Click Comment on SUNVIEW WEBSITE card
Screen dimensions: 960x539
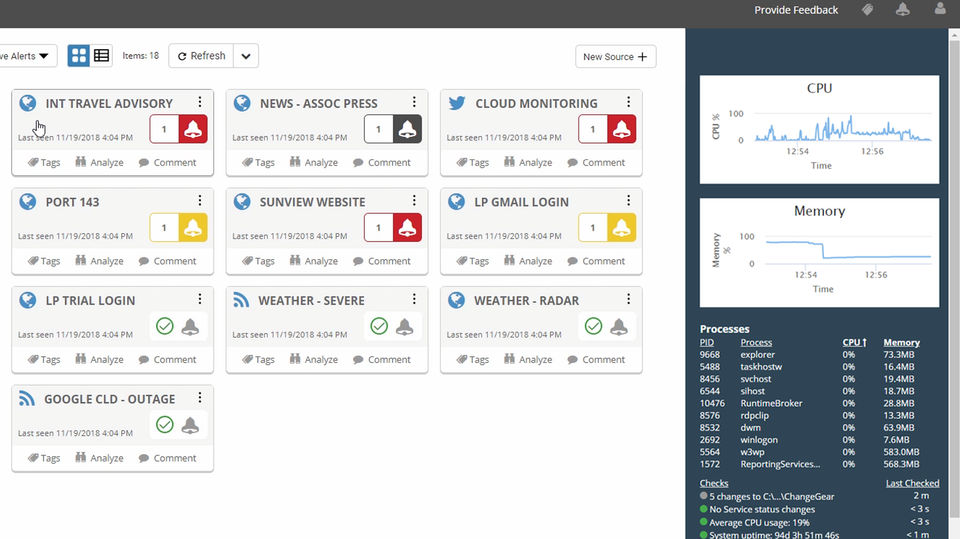(x=381, y=261)
